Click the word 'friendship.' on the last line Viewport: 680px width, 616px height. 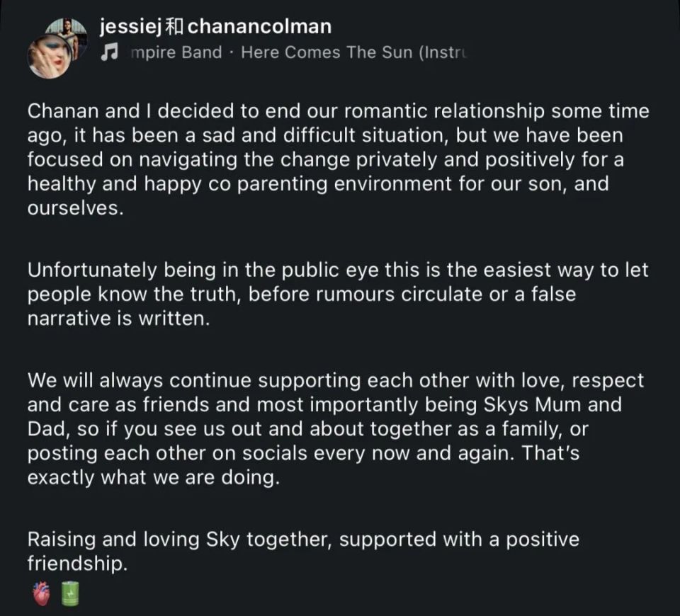tap(78, 564)
